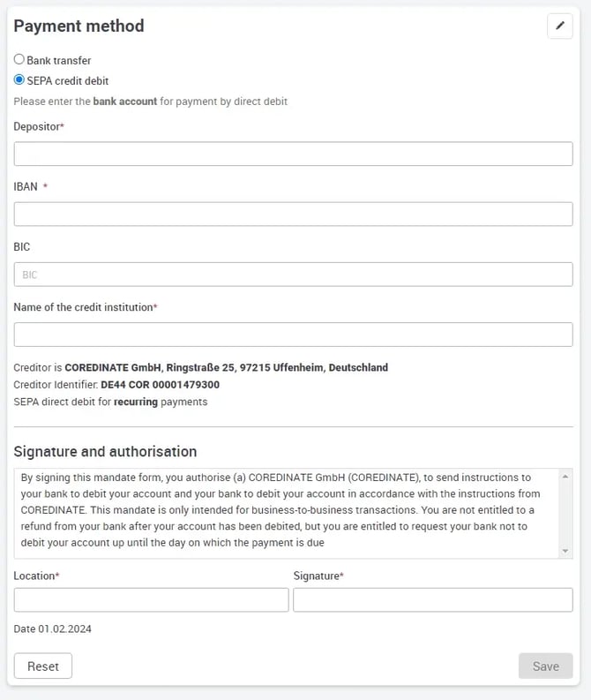Viewport: 591px width, 700px height.
Task: Click the Depositor input field
Action: pos(293,154)
